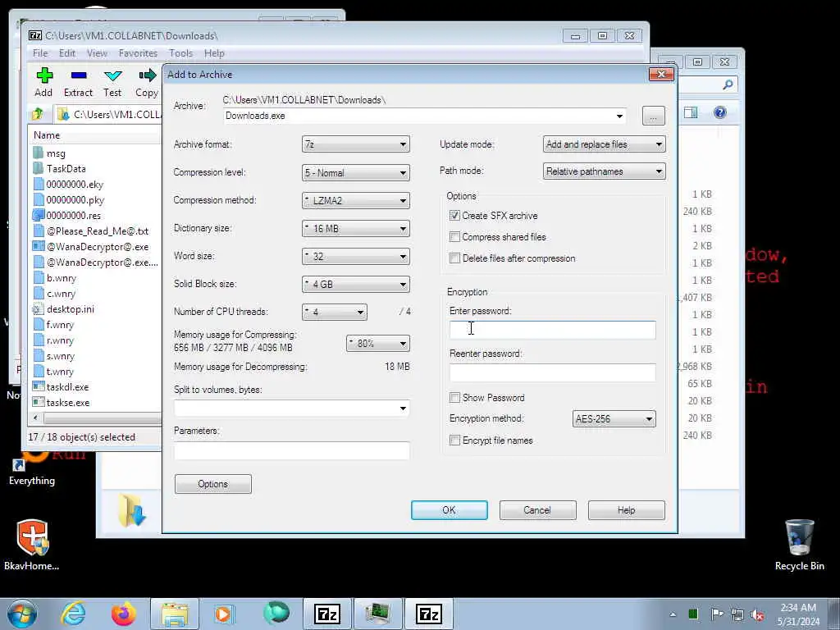840x630 pixels.
Task: Click the Parameters input field
Action: 292,450
